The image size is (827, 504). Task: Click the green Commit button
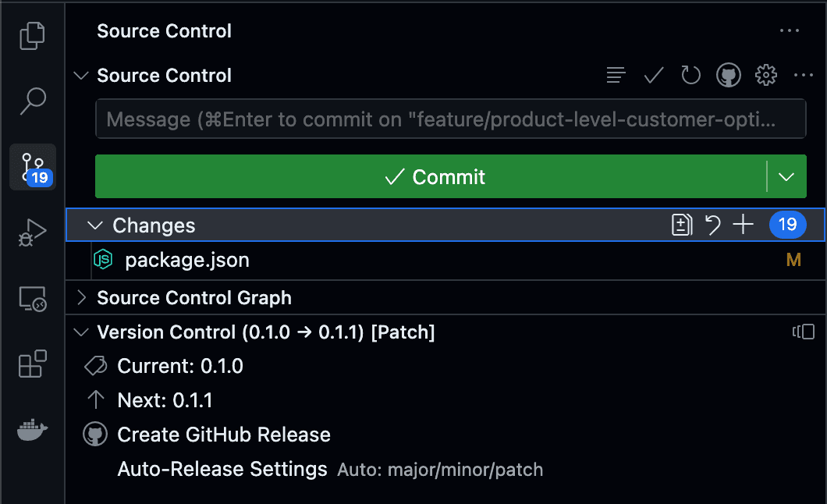(431, 176)
